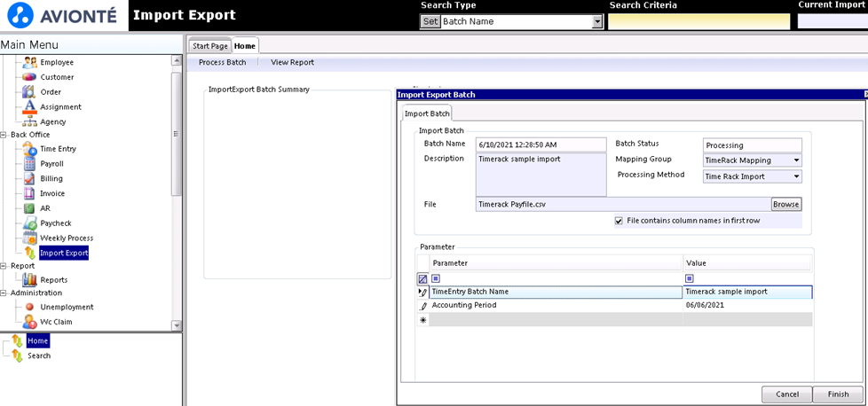The height and width of the screenshot is (406, 868).
Task: Click the filter row clear icon in Parameter grid
Action: (x=422, y=279)
